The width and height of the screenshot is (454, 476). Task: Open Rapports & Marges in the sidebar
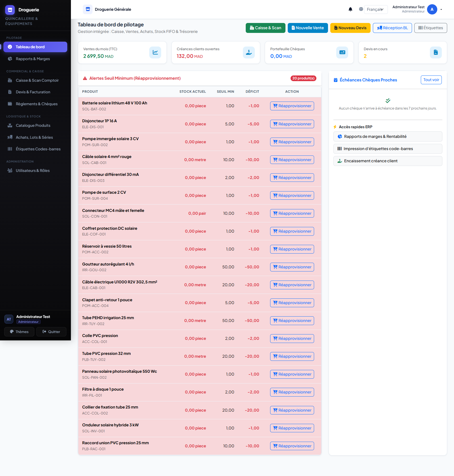point(35,59)
